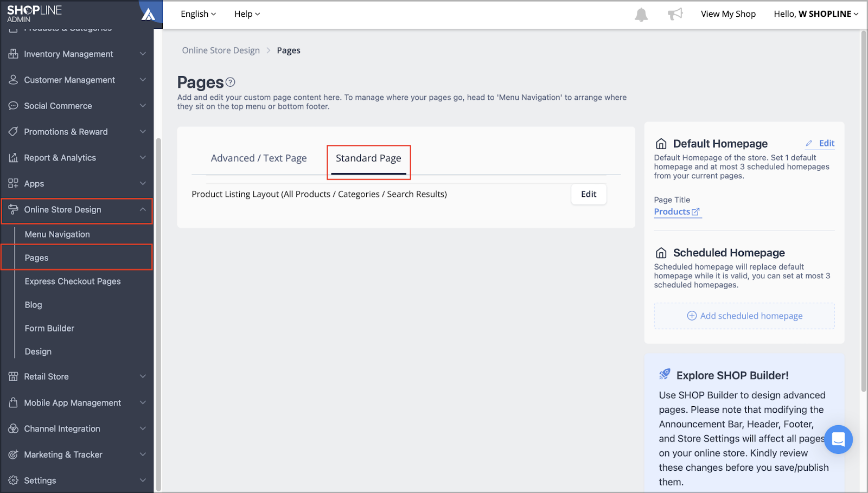Click the Explore SHOP Builder rocket icon
Screen dimensions: 868x493
(x=665, y=374)
